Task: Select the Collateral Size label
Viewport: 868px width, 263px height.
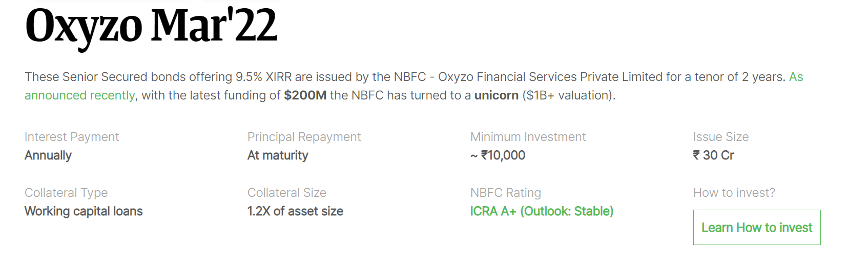Action: tap(287, 193)
